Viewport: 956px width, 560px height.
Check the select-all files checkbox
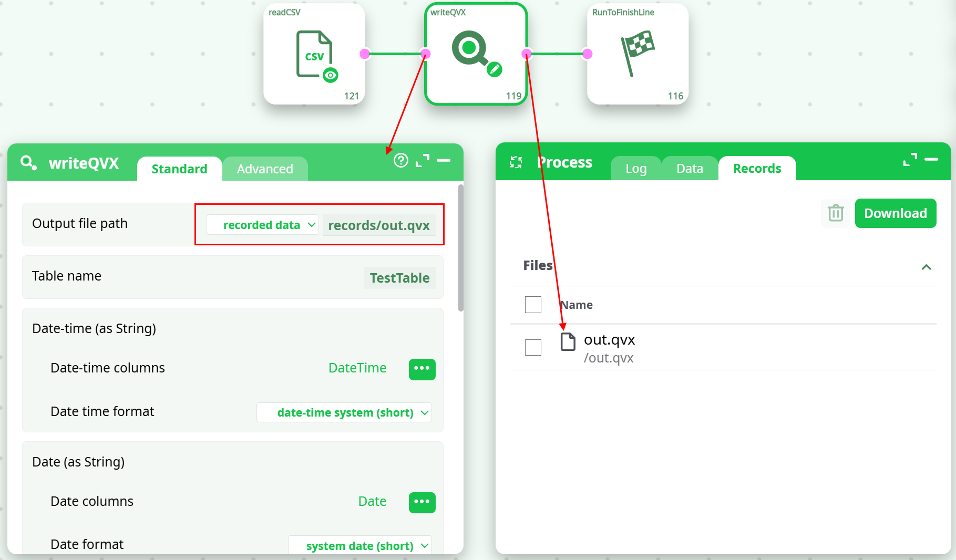[533, 305]
